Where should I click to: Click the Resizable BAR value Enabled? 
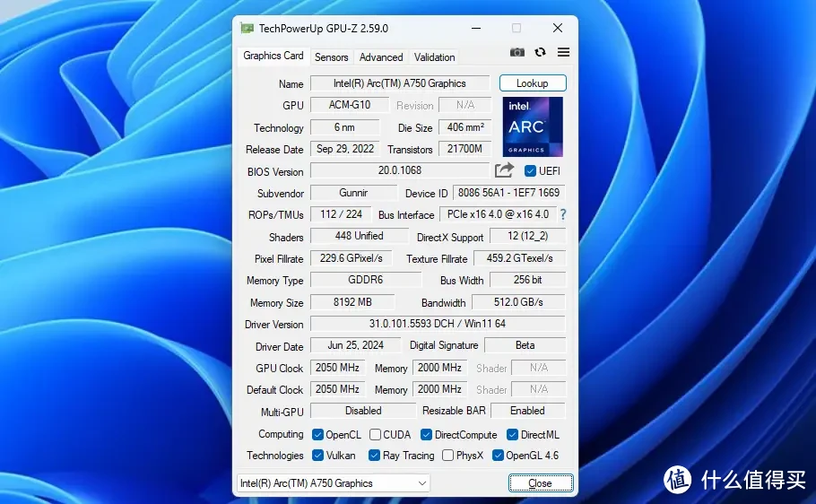coord(527,411)
